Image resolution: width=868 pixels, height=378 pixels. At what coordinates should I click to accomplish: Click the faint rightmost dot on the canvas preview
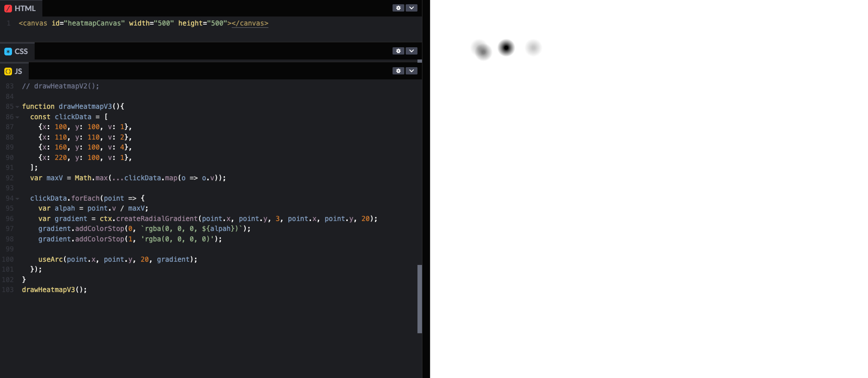pyautogui.click(x=533, y=47)
